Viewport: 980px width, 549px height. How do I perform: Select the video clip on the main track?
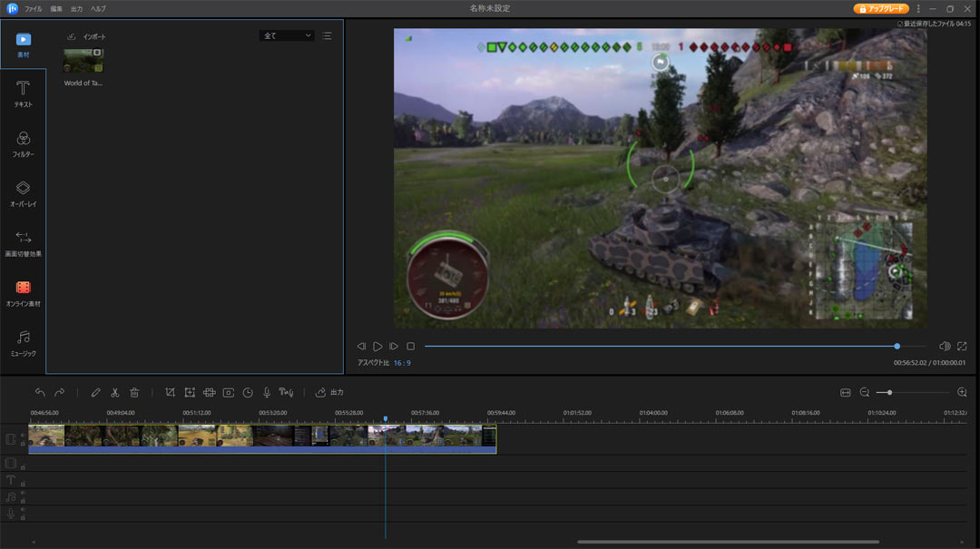[262, 439]
